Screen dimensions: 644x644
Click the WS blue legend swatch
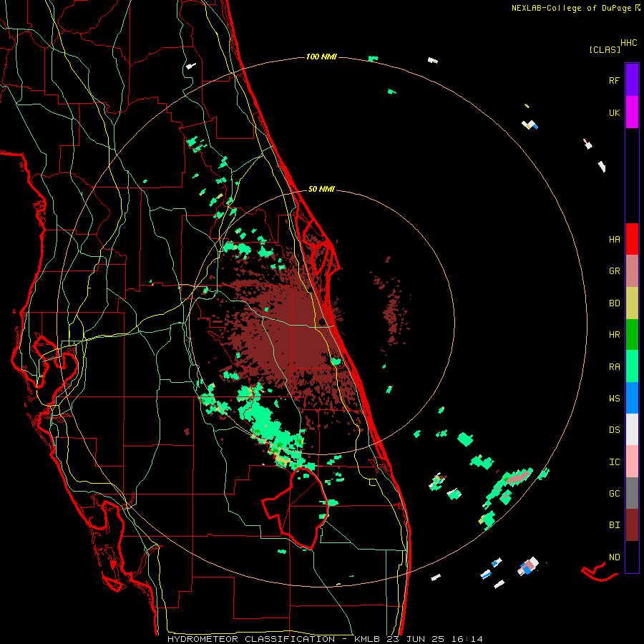tap(632, 398)
